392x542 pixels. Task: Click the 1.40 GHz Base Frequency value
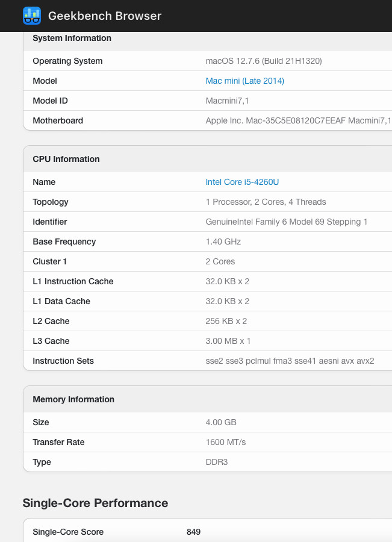(x=223, y=241)
